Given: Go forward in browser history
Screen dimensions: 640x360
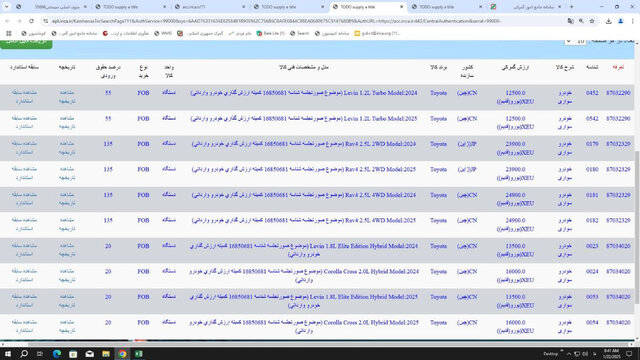Looking at the screenshot, I should (19, 21).
